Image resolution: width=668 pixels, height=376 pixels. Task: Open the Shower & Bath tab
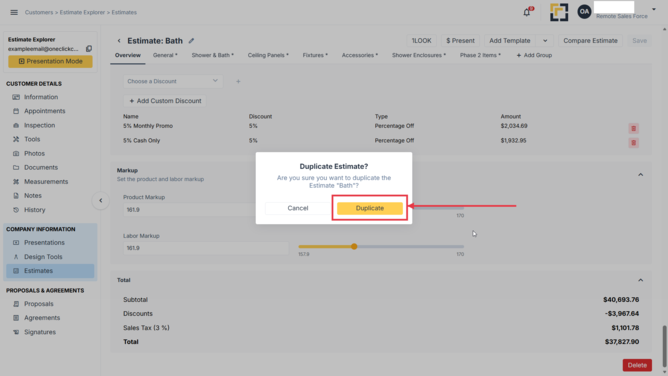click(x=213, y=55)
